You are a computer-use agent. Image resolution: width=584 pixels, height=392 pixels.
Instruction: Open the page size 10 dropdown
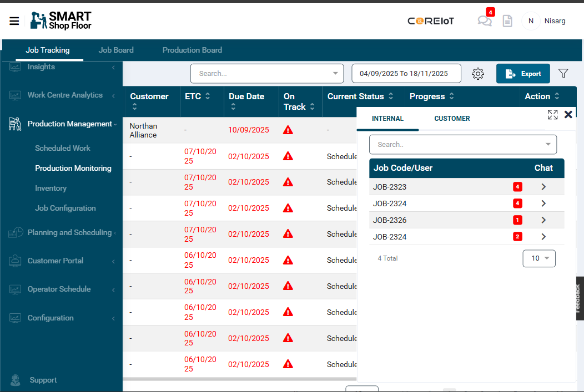point(538,258)
